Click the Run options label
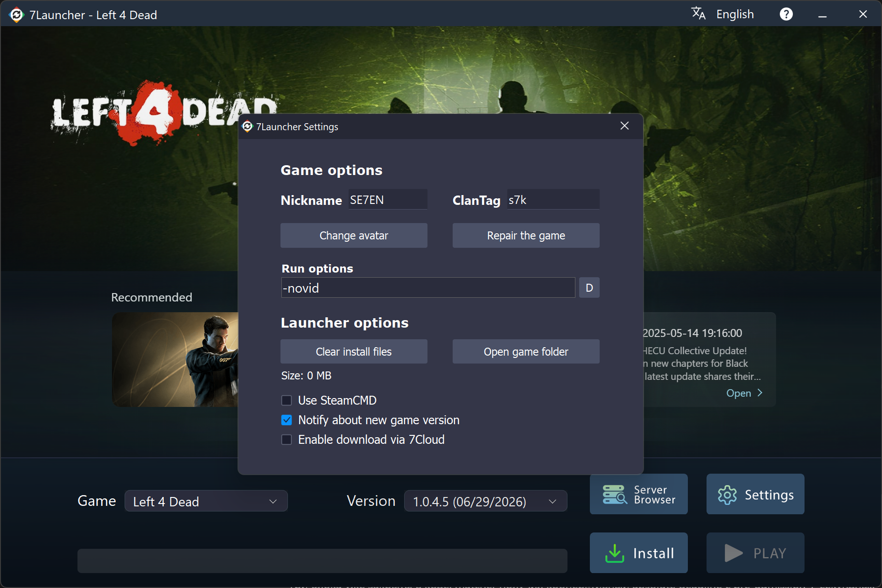 tap(317, 269)
